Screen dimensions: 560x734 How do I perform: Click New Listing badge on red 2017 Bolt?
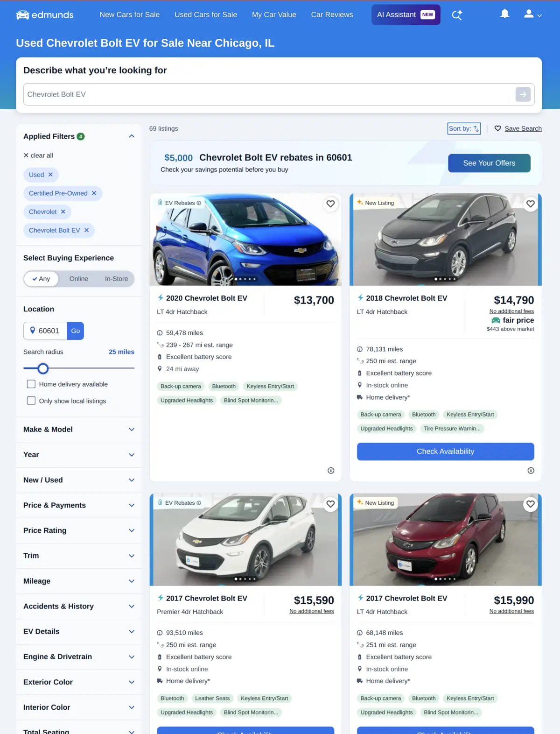(x=376, y=503)
